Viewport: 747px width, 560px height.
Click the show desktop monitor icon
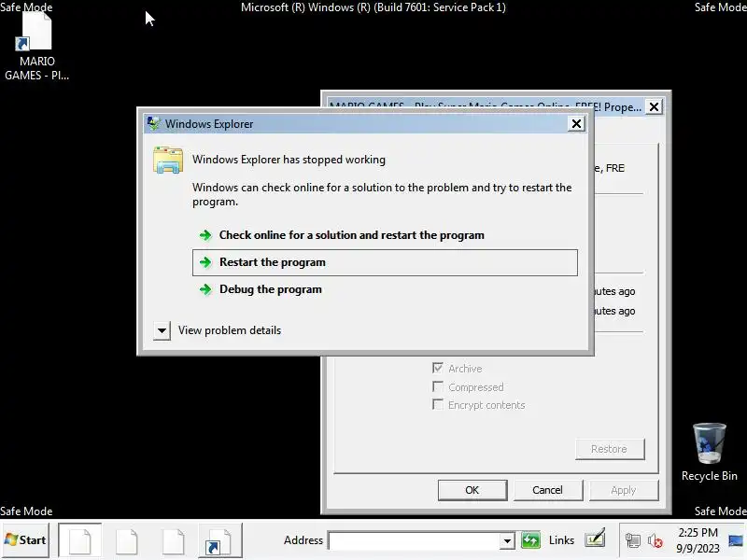[736, 541]
